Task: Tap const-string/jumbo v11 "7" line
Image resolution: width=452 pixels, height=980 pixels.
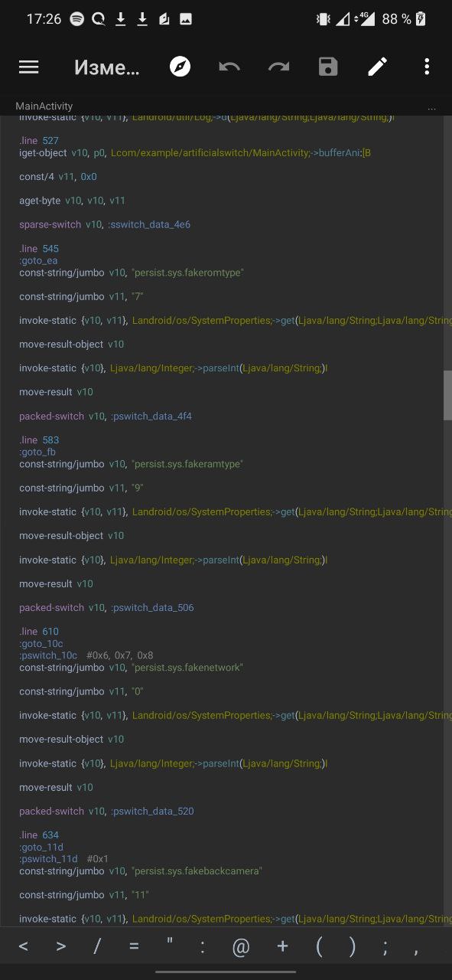Action: pos(81,297)
